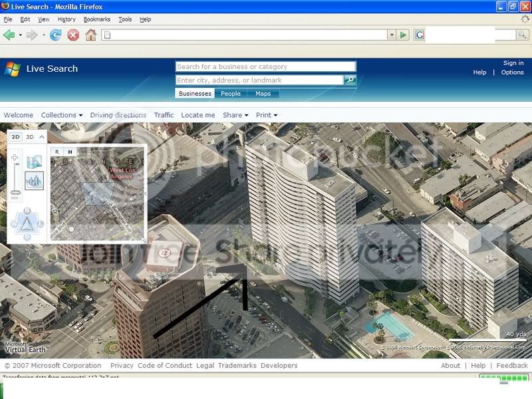Open the File menu

pyautogui.click(x=8, y=19)
